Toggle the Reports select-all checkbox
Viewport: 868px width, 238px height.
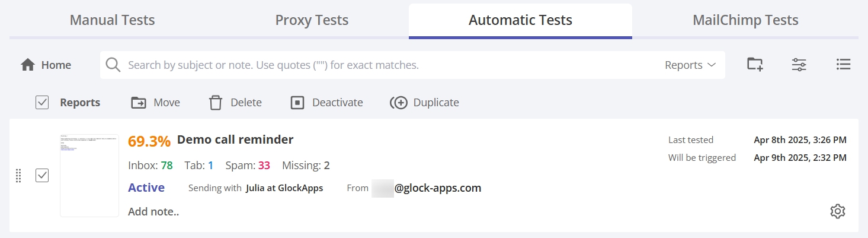42,103
